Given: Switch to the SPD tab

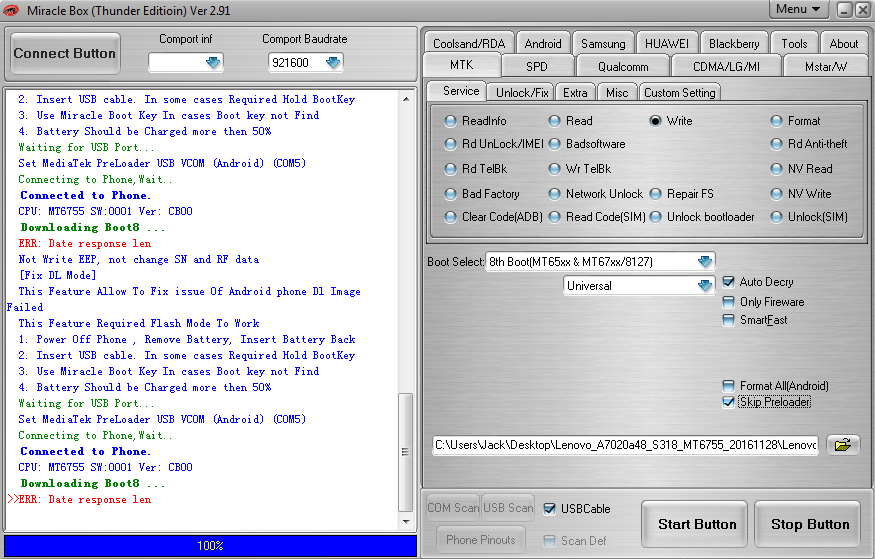Looking at the screenshot, I should coord(536,66).
